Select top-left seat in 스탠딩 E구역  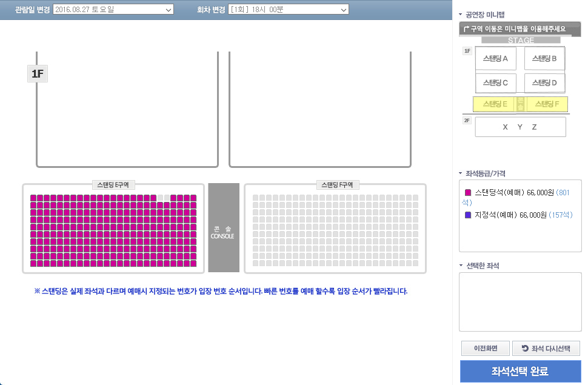coord(33,198)
